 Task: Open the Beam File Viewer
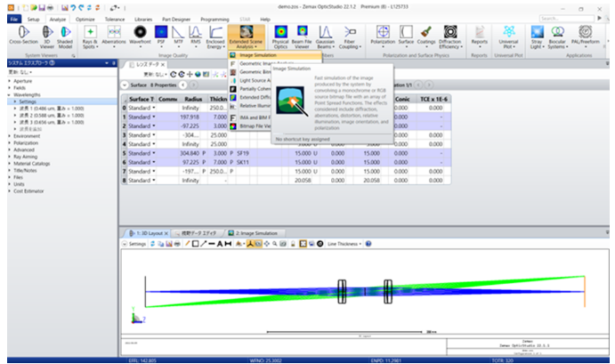302,36
